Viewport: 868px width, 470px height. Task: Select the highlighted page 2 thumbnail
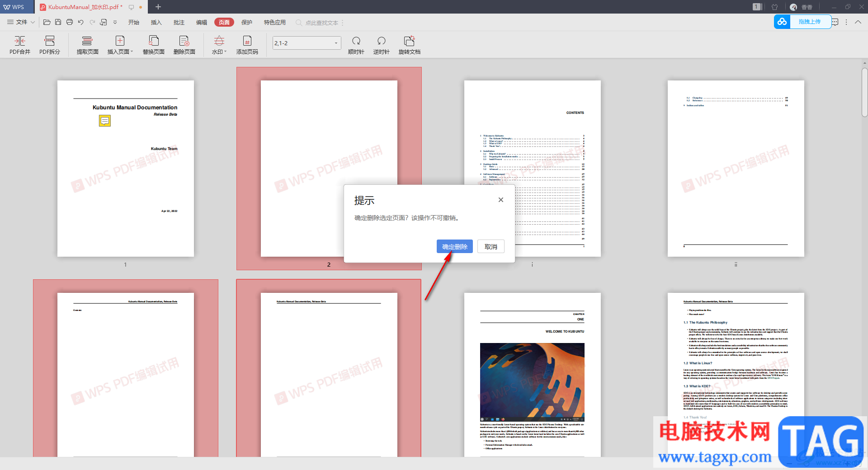click(x=329, y=169)
